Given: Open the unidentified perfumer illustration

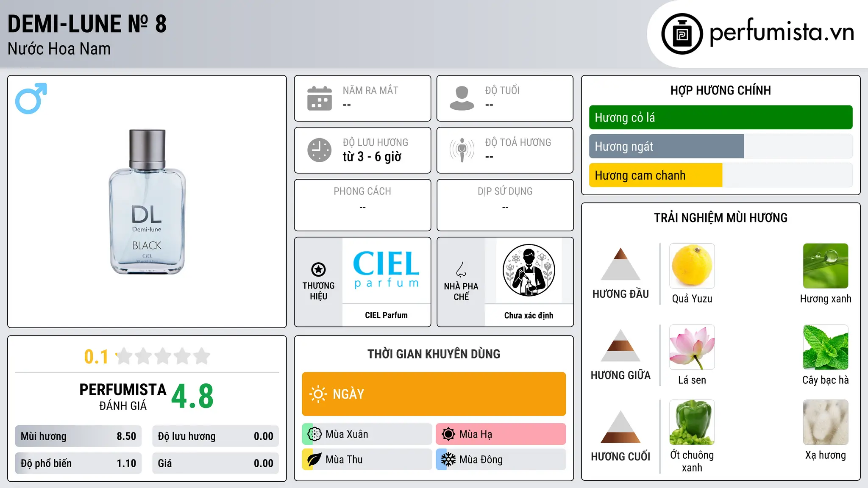Looking at the screenshot, I should point(529,270).
